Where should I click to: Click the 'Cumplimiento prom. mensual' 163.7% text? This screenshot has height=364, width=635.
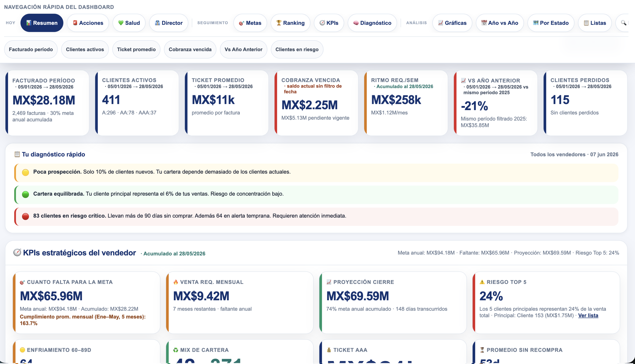(x=83, y=320)
